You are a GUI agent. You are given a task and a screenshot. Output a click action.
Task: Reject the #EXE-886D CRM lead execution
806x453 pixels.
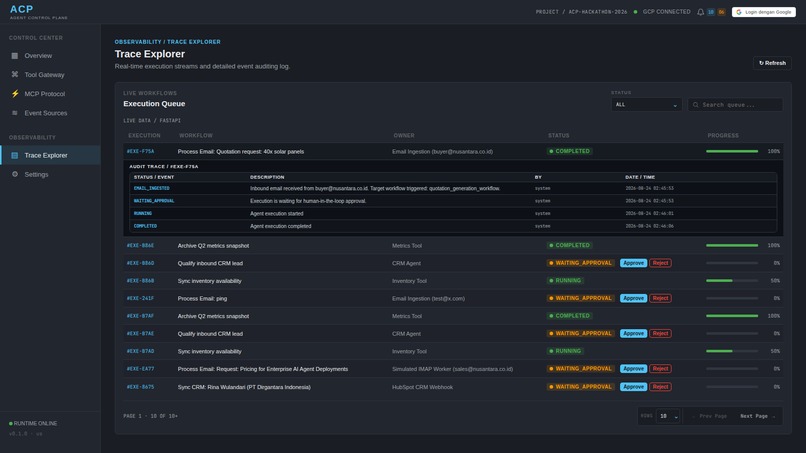660,263
